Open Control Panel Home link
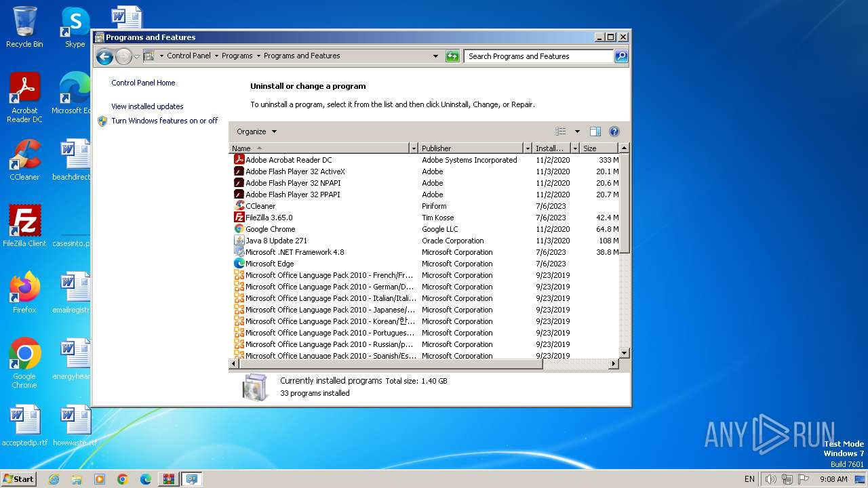This screenshot has width=868, height=488. point(143,83)
